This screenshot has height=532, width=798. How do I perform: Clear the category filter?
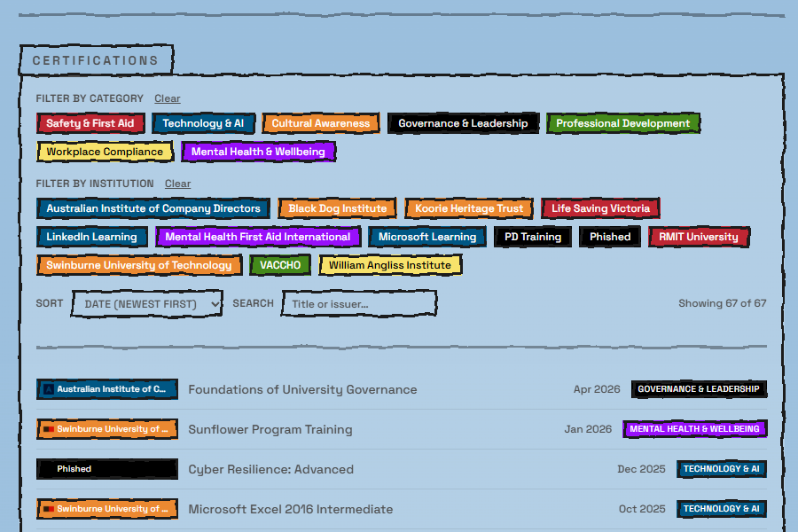[x=168, y=98]
